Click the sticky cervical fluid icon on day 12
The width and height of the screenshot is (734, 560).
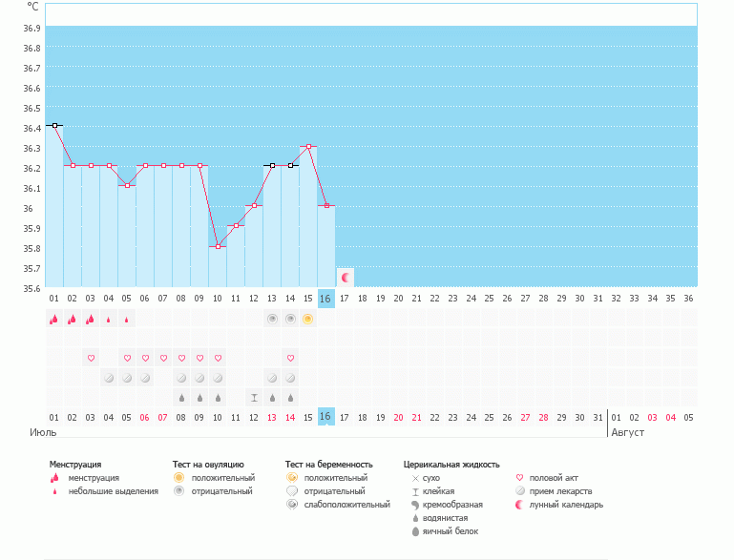254,398
